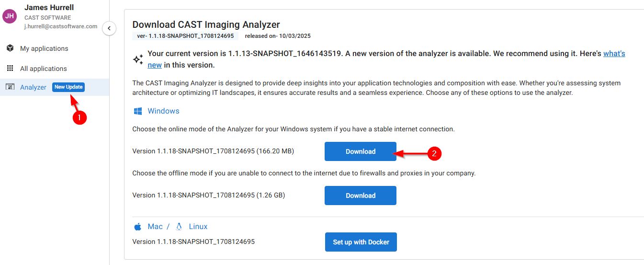Collapse the sidebar with the chevron button
644x265 pixels.
click(109, 28)
